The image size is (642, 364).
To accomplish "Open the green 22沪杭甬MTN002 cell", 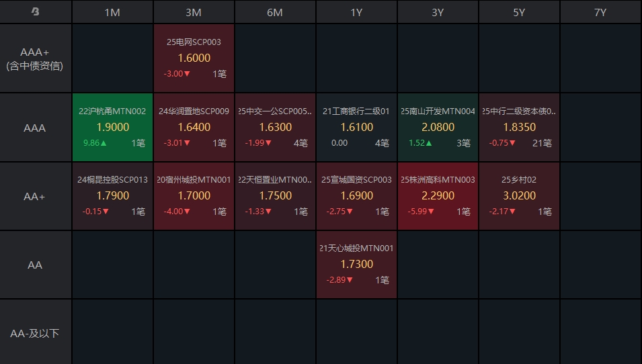I will [112, 128].
